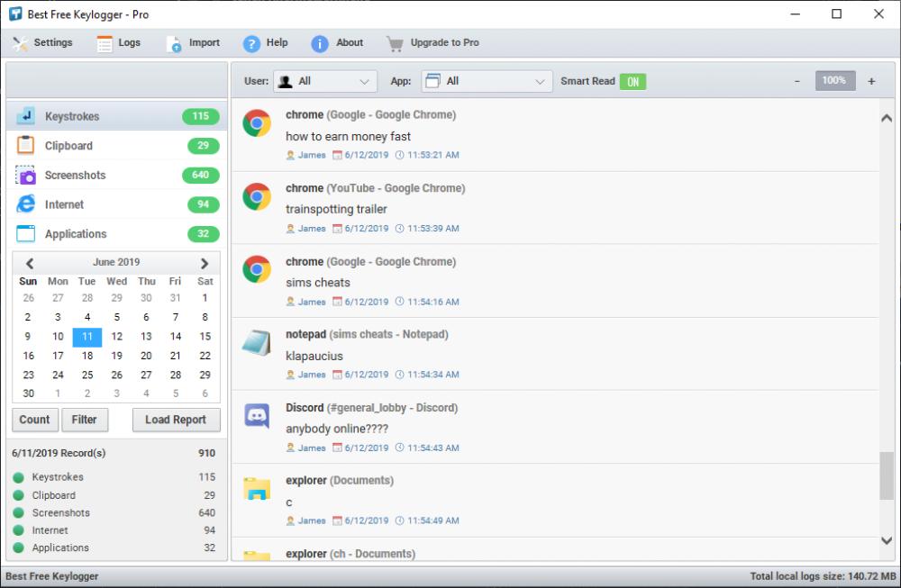Click the James user link on Discord entry
This screenshot has width=901, height=588.
(x=306, y=448)
